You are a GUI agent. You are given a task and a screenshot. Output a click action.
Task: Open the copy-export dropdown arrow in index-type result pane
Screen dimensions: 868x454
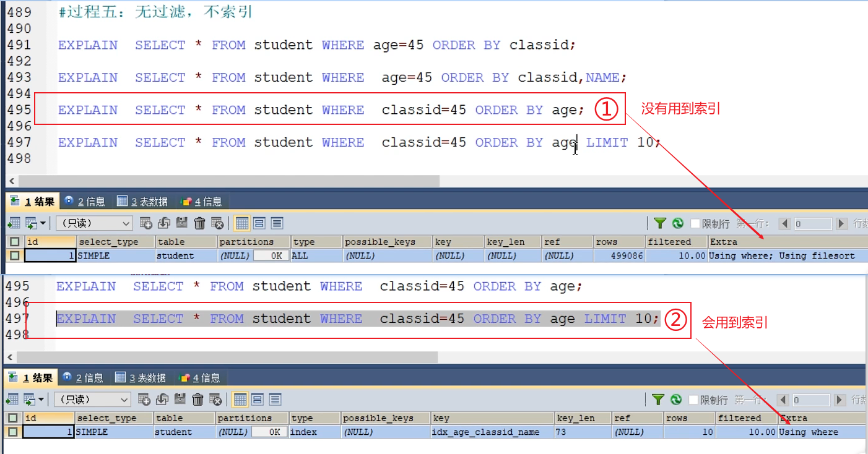[41, 400]
